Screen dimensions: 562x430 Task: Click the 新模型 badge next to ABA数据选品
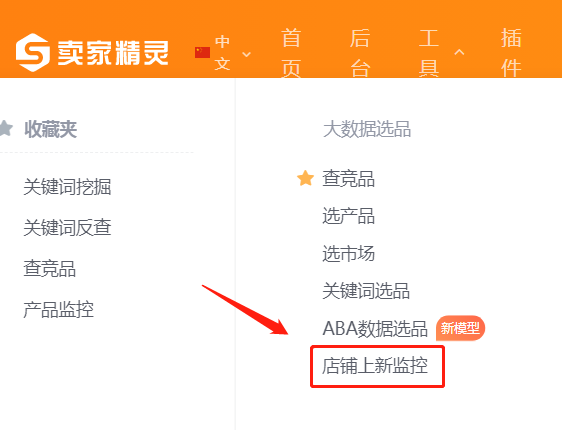click(460, 328)
